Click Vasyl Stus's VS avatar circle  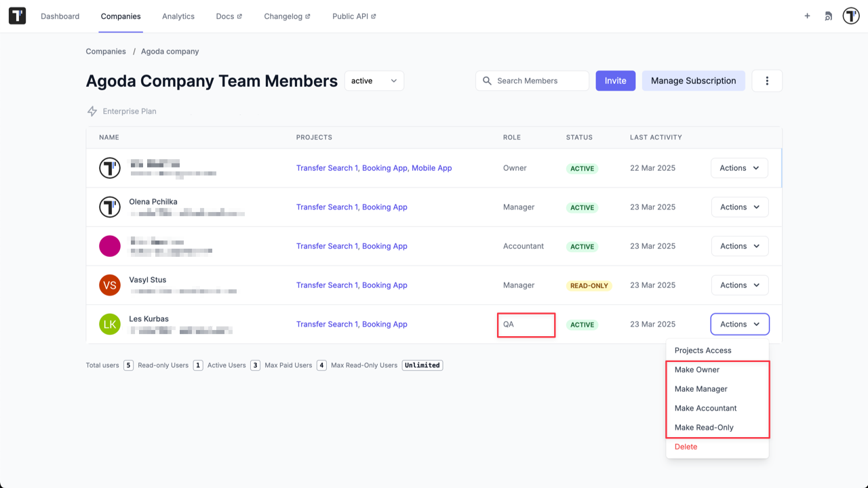click(109, 285)
